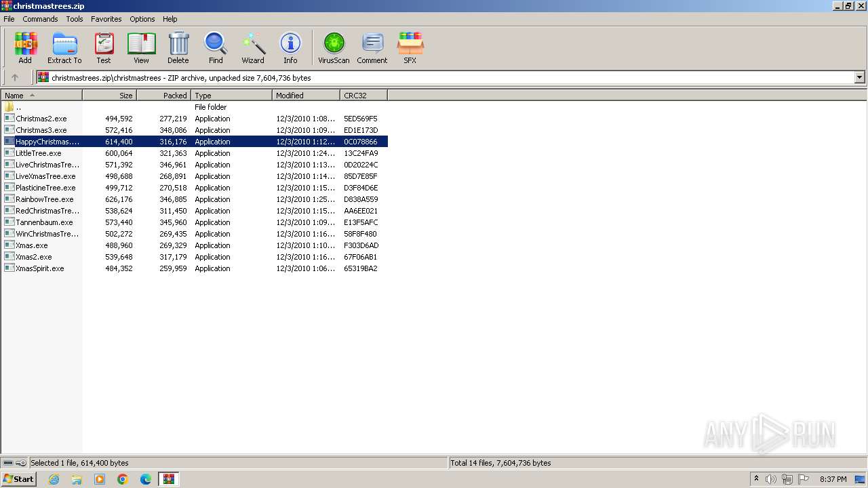
Task: Click the network tray icon
Action: 787,479
